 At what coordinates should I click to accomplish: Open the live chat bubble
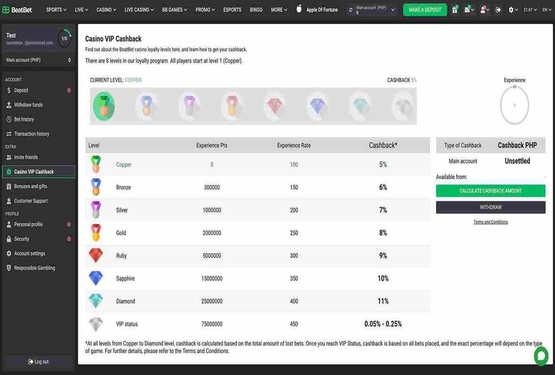coord(541,355)
